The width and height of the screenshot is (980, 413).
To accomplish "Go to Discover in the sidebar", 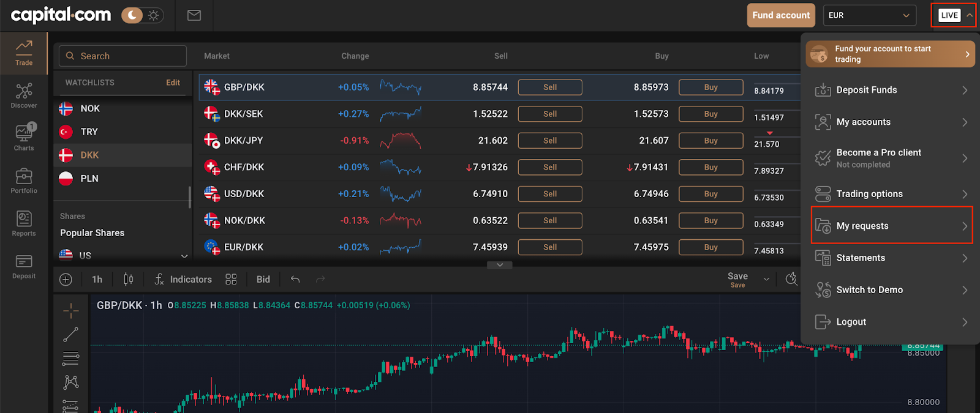I will pos(24,96).
